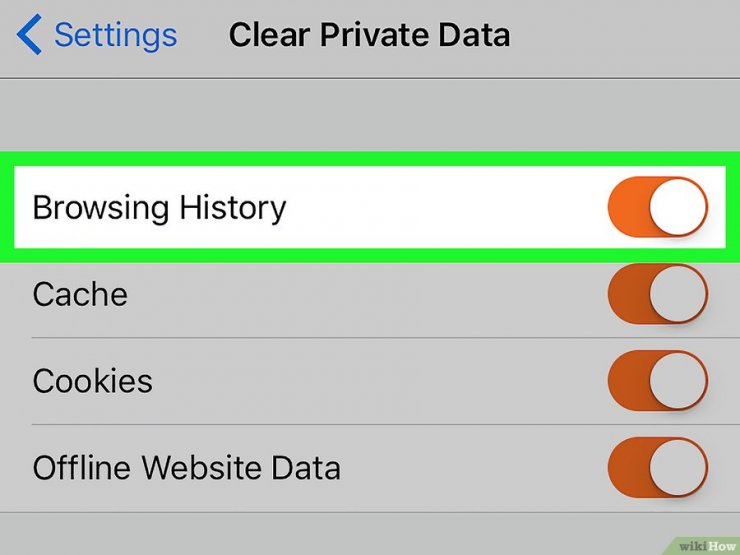The height and width of the screenshot is (555, 740).
Task: Toggle Offline Website Data off
Action: (658, 467)
